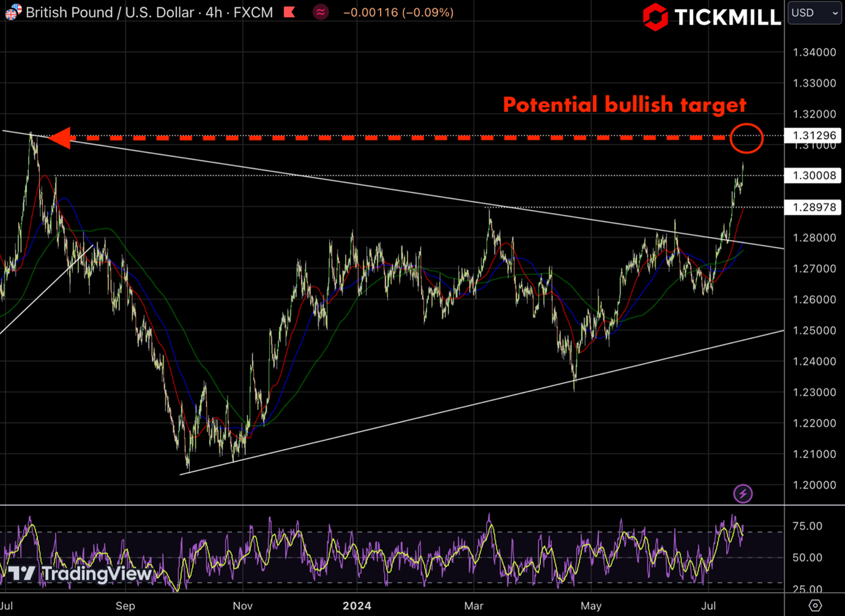Click the approximately-equal indicator icon in header
Viewport: 845px width, 616px height.
(320, 12)
